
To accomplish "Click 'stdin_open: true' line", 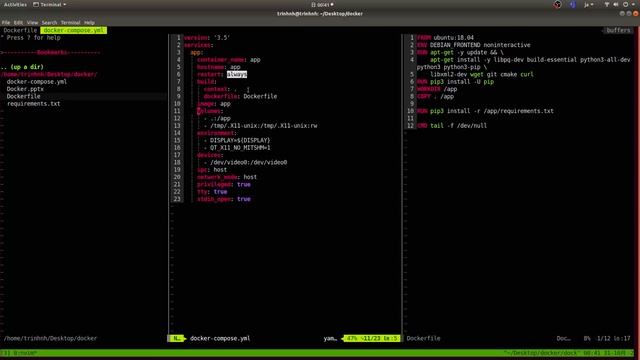I will 224,199.
